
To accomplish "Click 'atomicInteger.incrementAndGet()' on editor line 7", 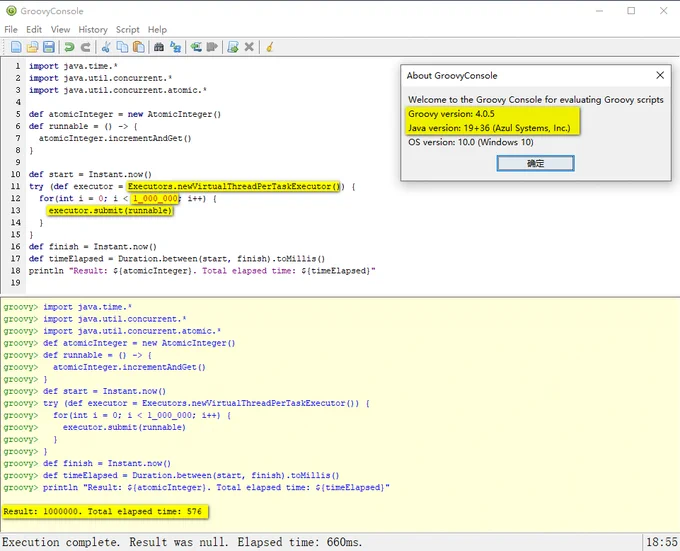I will [115, 138].
